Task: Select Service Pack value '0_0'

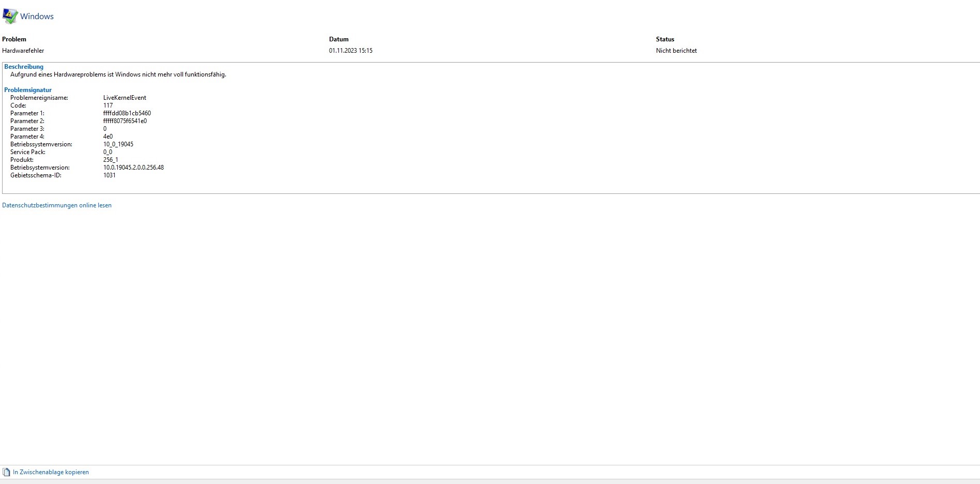Action: pos(107,152)
